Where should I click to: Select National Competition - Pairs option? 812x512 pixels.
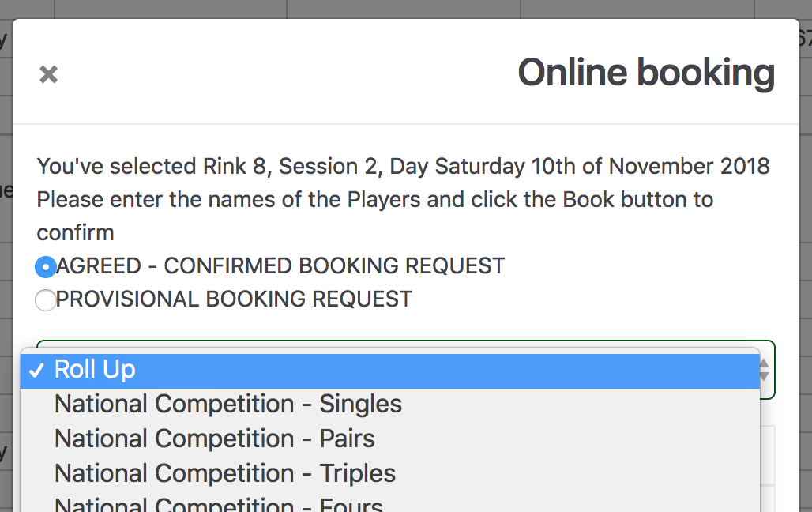tap(214, 439)
